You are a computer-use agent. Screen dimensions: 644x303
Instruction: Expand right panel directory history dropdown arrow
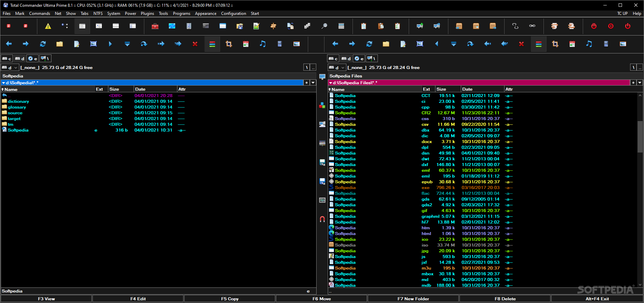click(x=640, y=83)
